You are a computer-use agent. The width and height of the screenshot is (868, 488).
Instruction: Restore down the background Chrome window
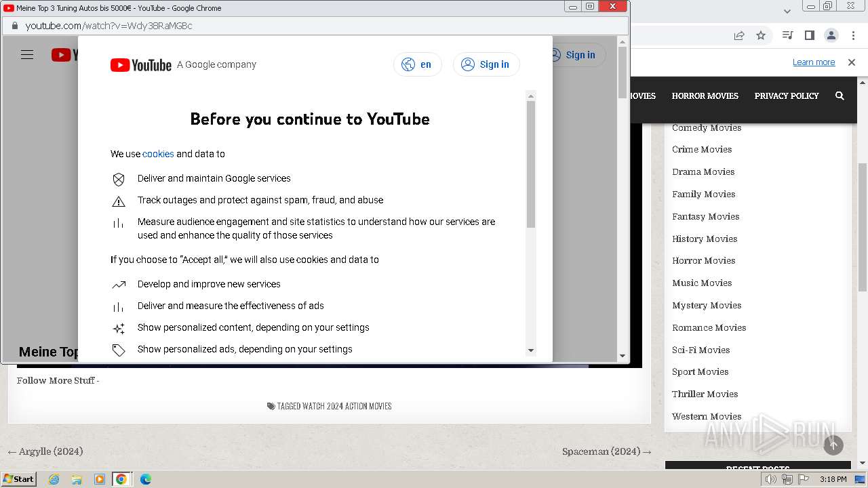coord(827,6)
